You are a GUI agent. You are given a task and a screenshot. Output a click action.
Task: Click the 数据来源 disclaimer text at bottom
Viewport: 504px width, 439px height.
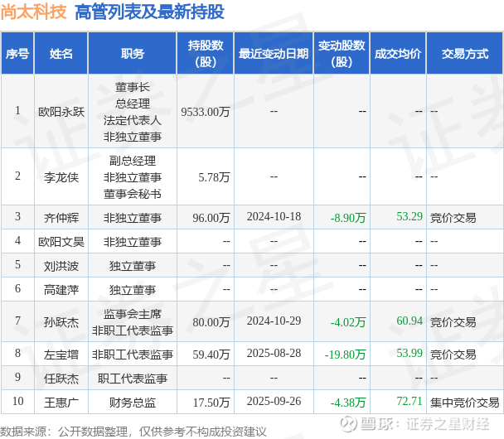pyautogui.click(x=133, y=432)
